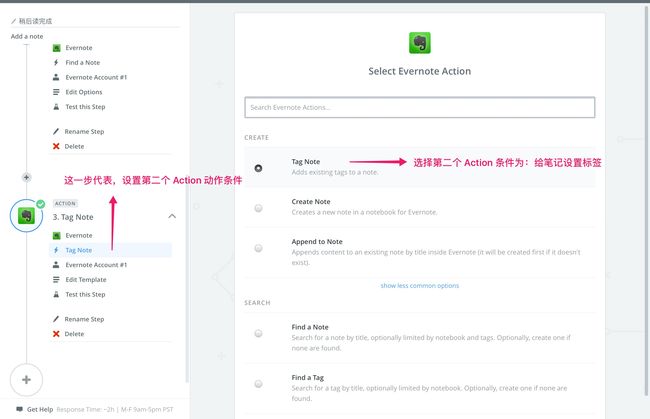
Task: Select the Append to Note radio button
Action: click(258, 248)
